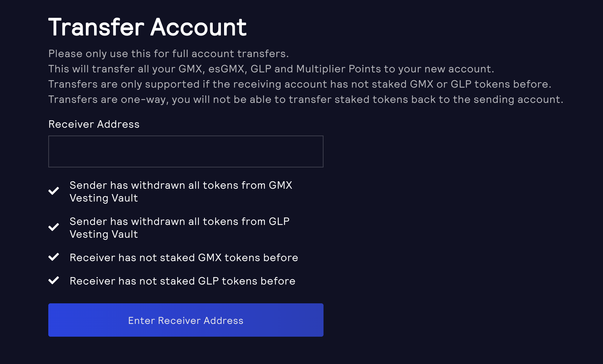Click the Transfer Account heading

click(147, 27)
